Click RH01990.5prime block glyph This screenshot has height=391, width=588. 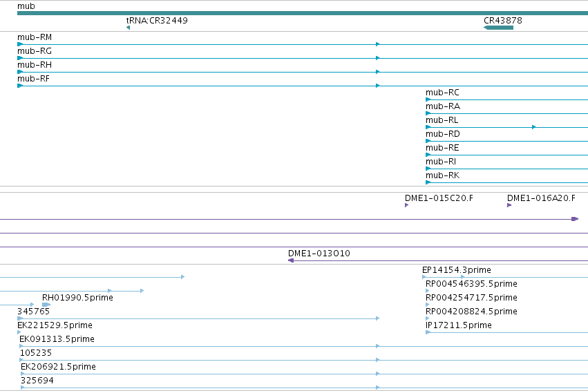46,305
